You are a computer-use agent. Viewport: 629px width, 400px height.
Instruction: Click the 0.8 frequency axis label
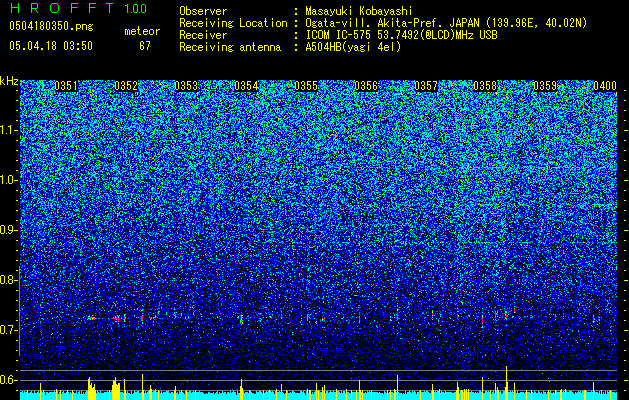pyautogui.click(x=9, y=280)
